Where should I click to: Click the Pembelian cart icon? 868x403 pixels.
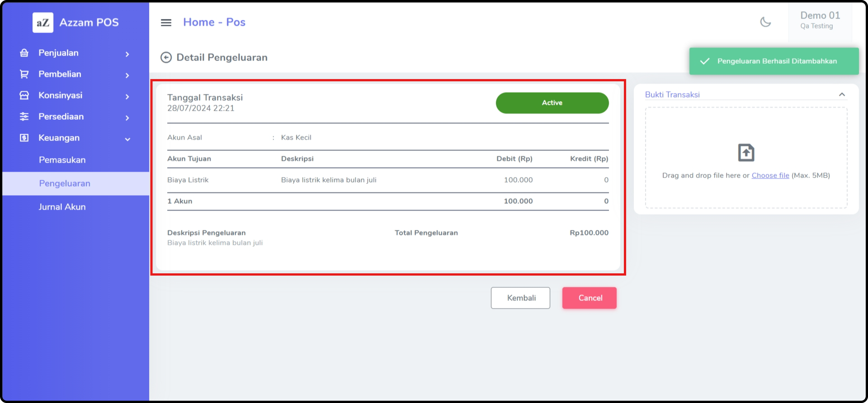[x=24, y=74]
